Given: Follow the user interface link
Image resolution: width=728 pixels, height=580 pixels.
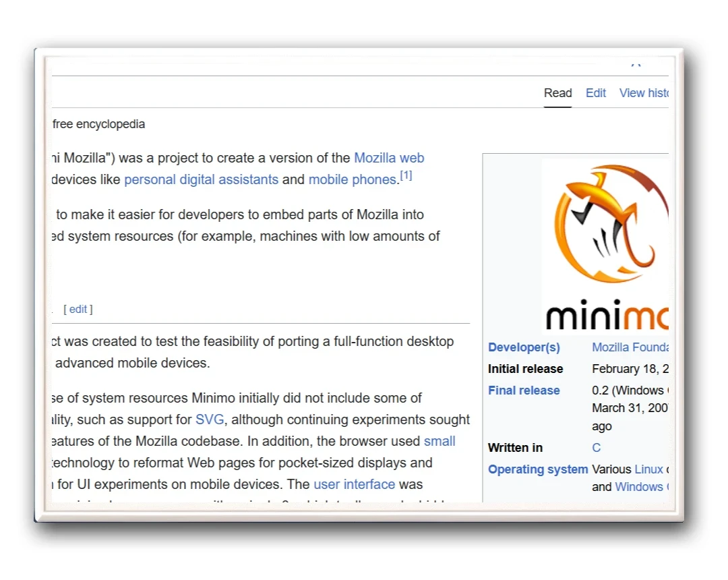Looking at the screenshot, I should (354, 484).
